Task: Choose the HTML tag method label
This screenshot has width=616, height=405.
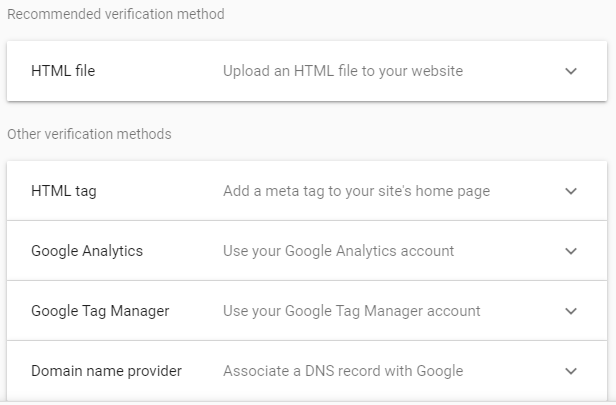Action: tap(64, 191)
